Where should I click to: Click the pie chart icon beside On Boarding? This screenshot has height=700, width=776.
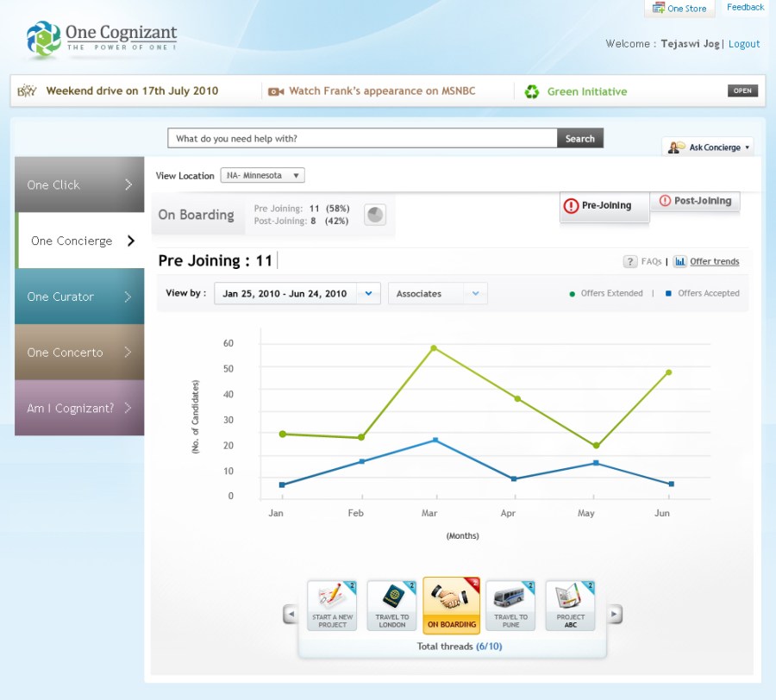coord(374,216)
